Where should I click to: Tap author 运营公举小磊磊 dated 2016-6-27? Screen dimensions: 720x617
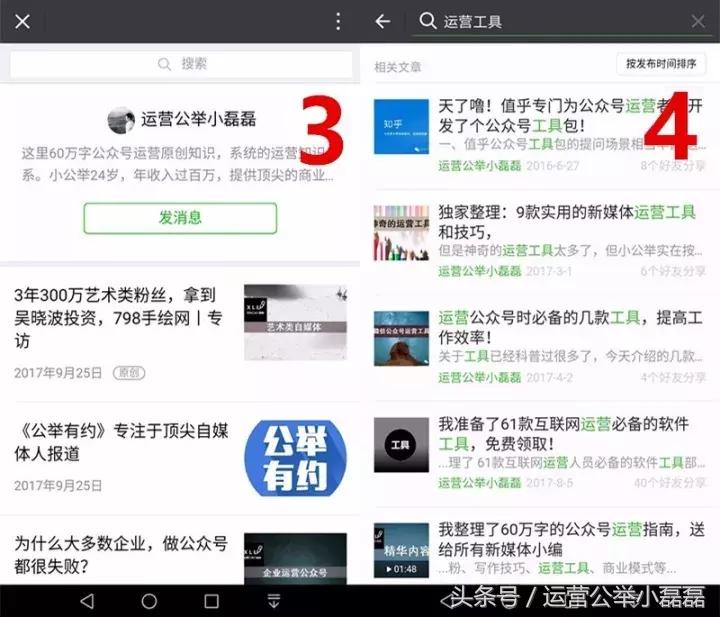(x=479, y=166)
